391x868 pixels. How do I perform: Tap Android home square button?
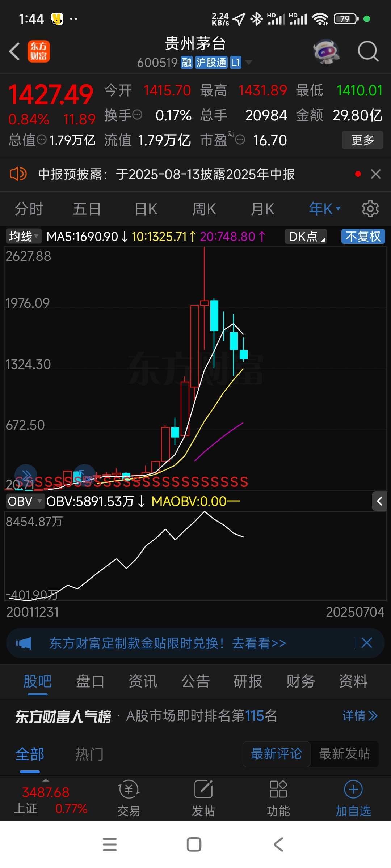[x=194, y=844]
